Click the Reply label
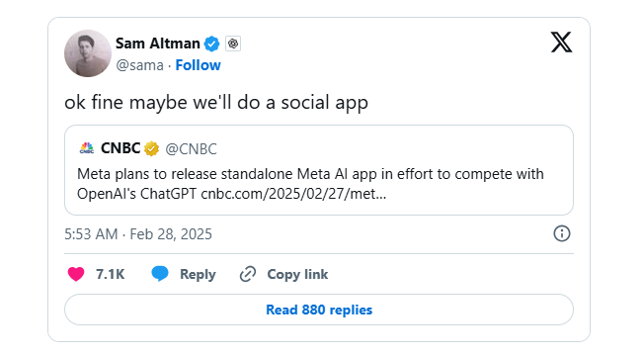This screenshot has height=356, width=644. [198, 274]
